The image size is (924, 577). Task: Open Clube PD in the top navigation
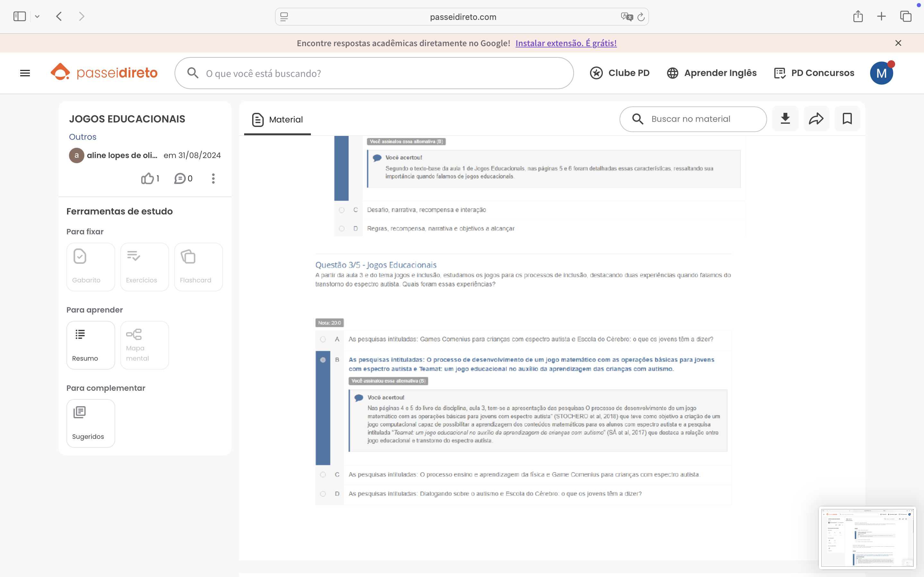pyautogui.click(x=620, y=73)
